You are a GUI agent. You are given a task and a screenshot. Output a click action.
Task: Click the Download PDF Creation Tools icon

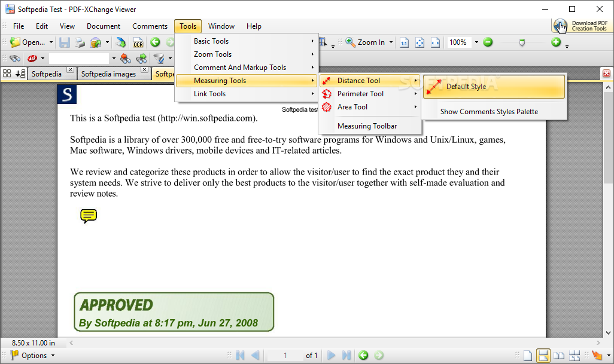[x=560, y=26]
